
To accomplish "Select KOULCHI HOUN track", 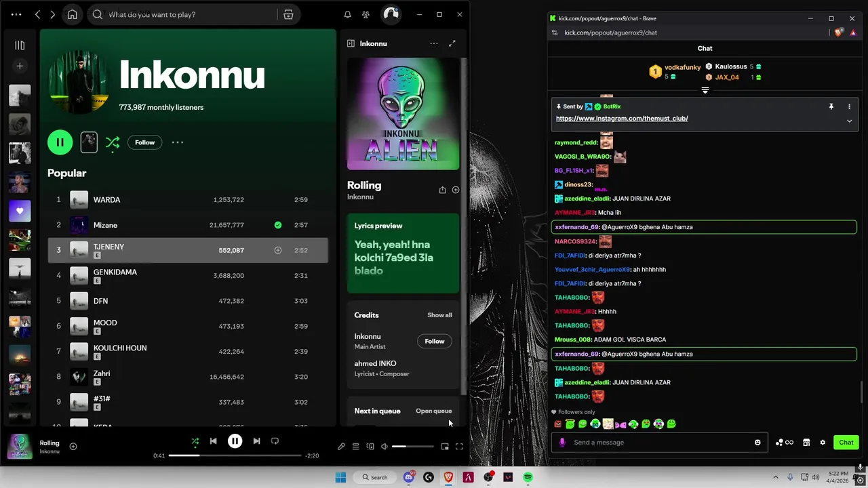I will coord(188,351).
